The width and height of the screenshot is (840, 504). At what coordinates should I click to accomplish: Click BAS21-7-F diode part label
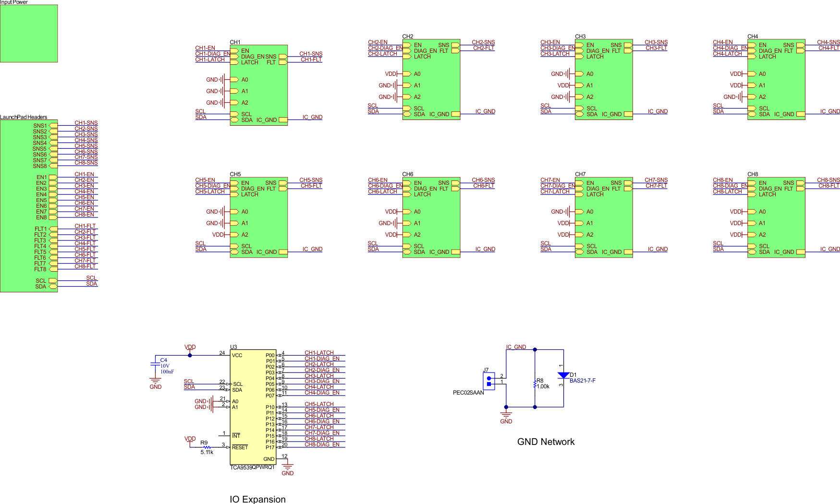583,381
